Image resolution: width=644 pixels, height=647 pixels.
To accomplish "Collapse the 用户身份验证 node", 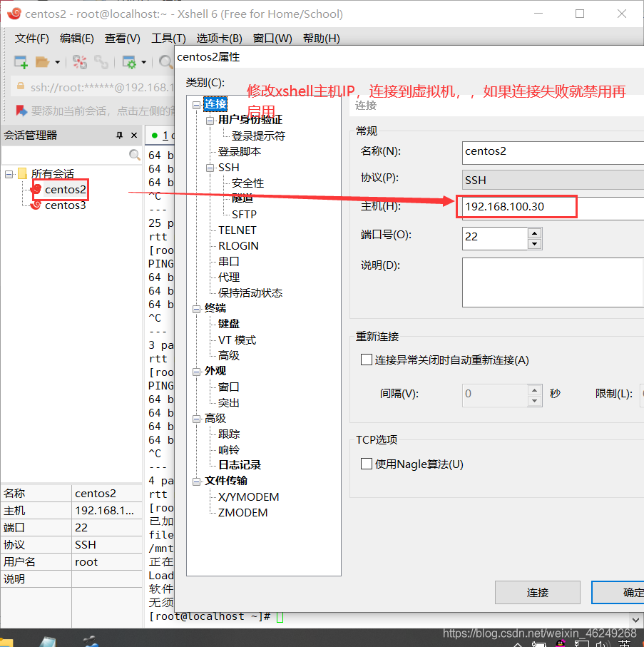I will (x=210, y=121).
